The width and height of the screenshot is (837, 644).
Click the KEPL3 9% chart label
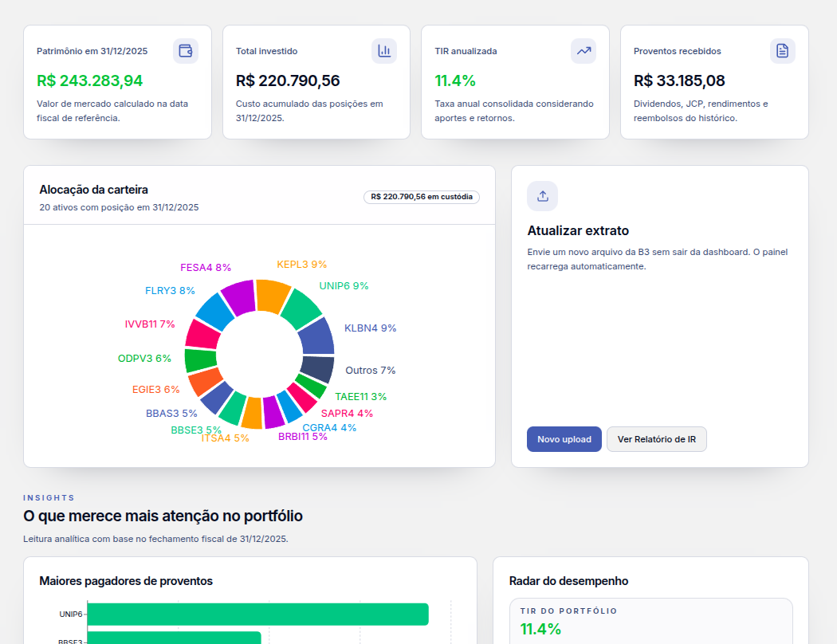(x=301, y=264)
